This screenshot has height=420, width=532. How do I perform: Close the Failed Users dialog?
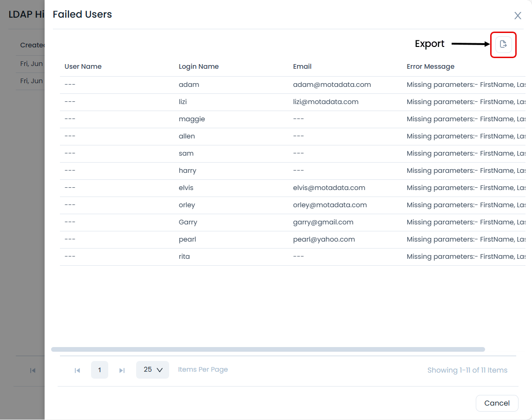518,15
